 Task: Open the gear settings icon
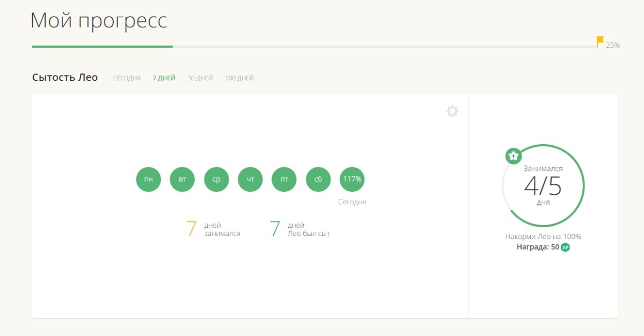(452, 111)
